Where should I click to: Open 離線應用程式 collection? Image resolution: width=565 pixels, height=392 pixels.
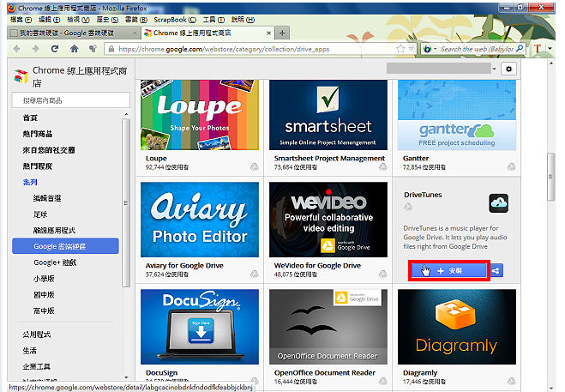tap(54, 231)
